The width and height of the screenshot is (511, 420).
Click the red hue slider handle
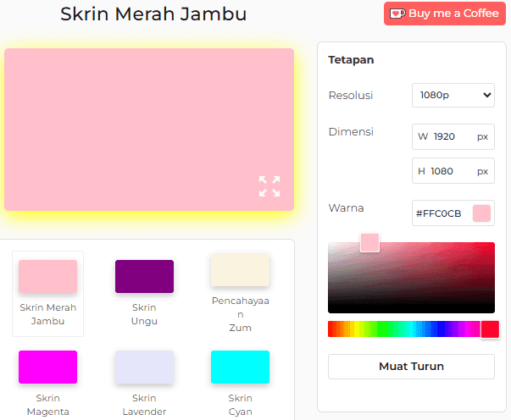tap(490, 329)
